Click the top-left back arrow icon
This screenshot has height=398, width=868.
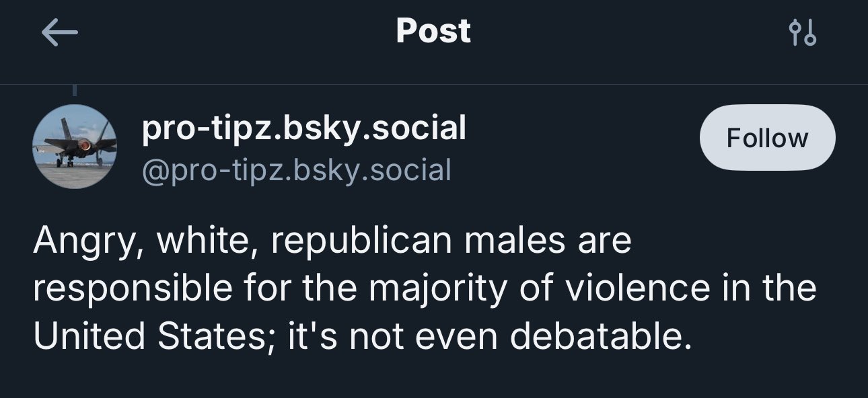(x=59, y=32)
